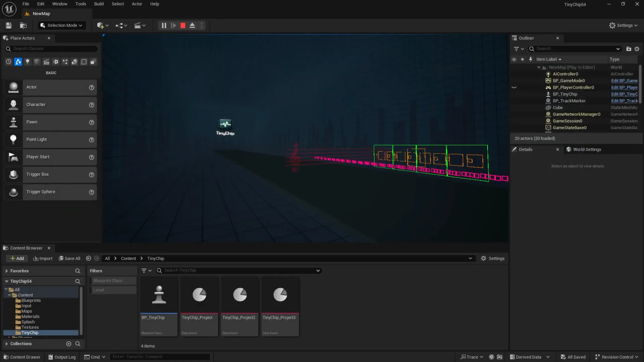Viewport: 644px width, 362px height.
Task: Open play options three-dot menu
Action: click(202, 25)
